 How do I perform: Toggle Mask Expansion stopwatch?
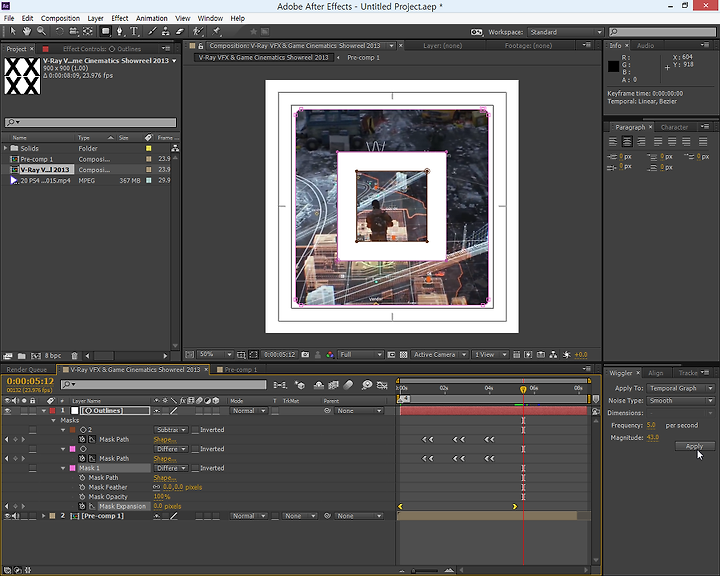click(x=82, y=506)
